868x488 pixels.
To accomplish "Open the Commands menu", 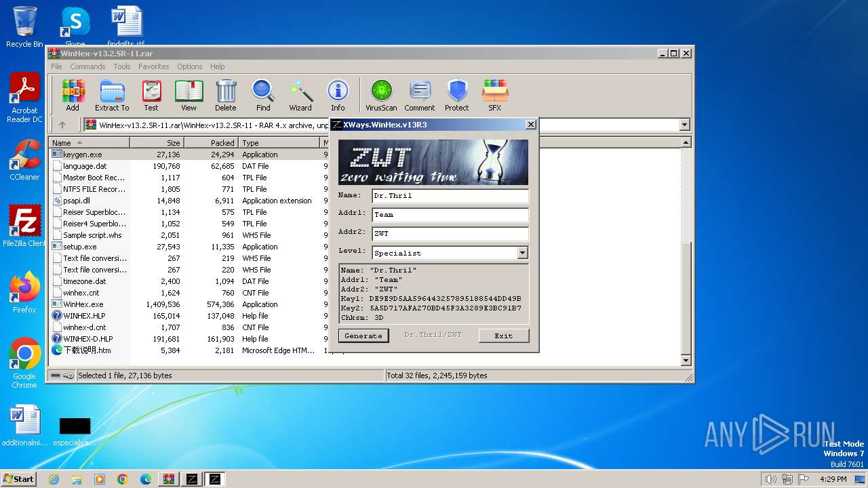I will coord(87,66).
